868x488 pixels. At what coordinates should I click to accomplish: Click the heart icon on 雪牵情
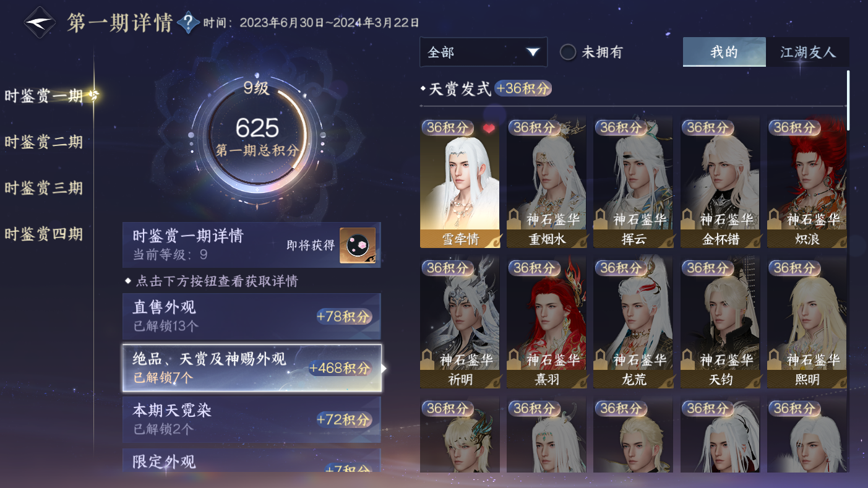pos(489,129)
